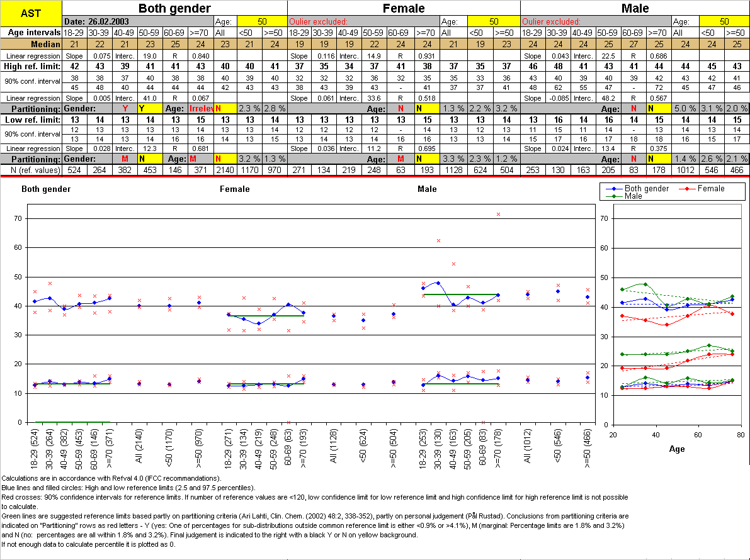750x560 pixels.
Task: Click the regression R value 0.840
Action: (200, 56)
